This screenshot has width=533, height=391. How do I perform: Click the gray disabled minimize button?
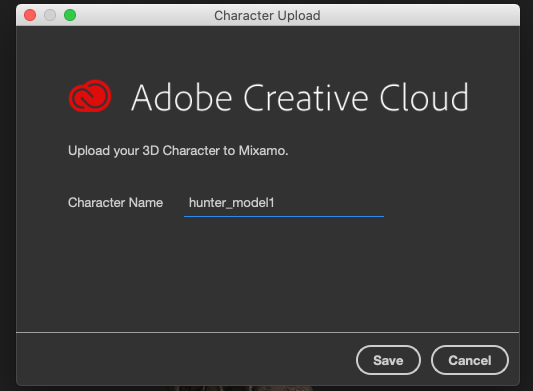pyautogui.click(x=50, y=15)
